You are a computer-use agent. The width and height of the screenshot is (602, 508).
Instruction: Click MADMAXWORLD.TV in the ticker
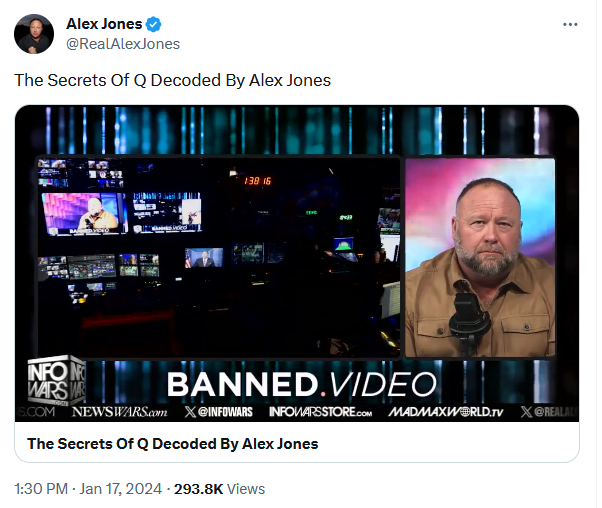(x=445, y=412)
